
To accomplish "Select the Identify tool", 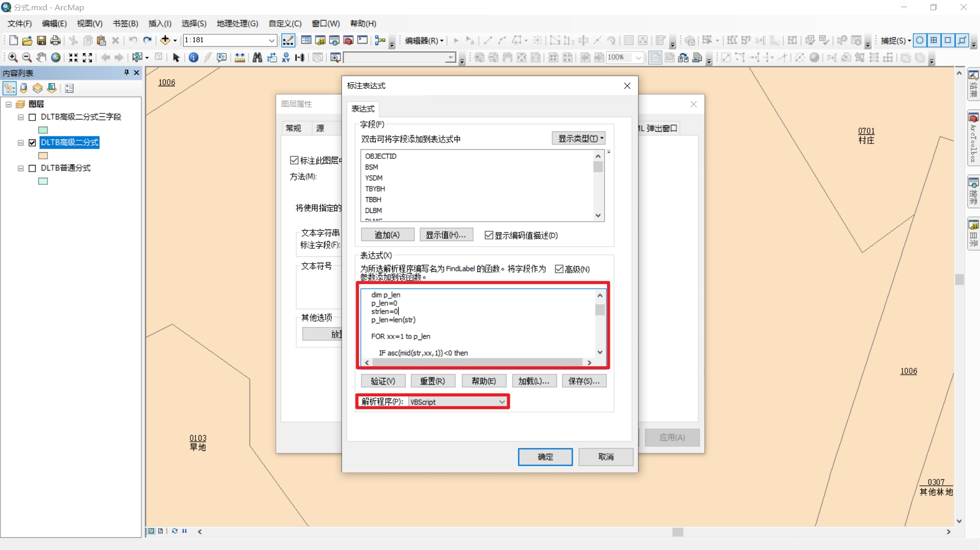I will pyautogui.click(x=193, y=58).
